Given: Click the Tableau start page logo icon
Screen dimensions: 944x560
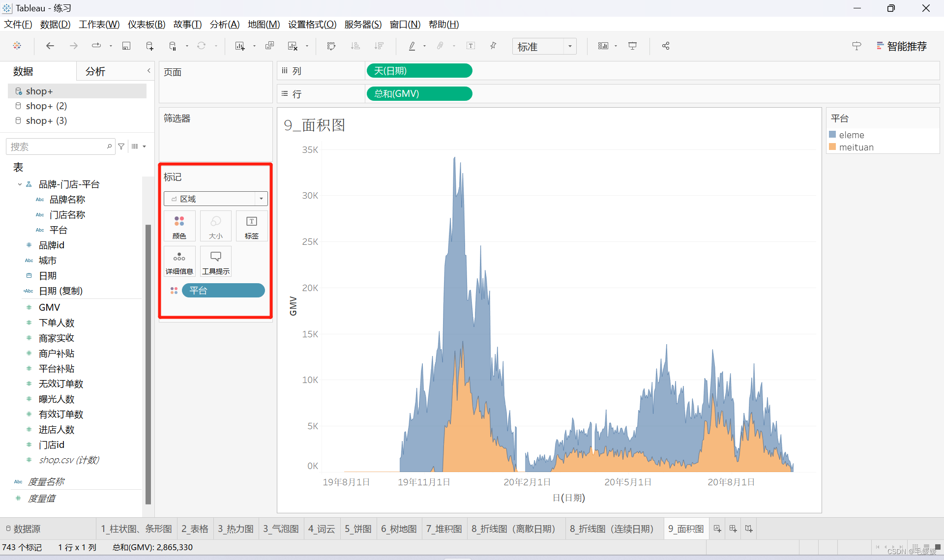Looking at the screenshot, I should [x=17, y=46].
